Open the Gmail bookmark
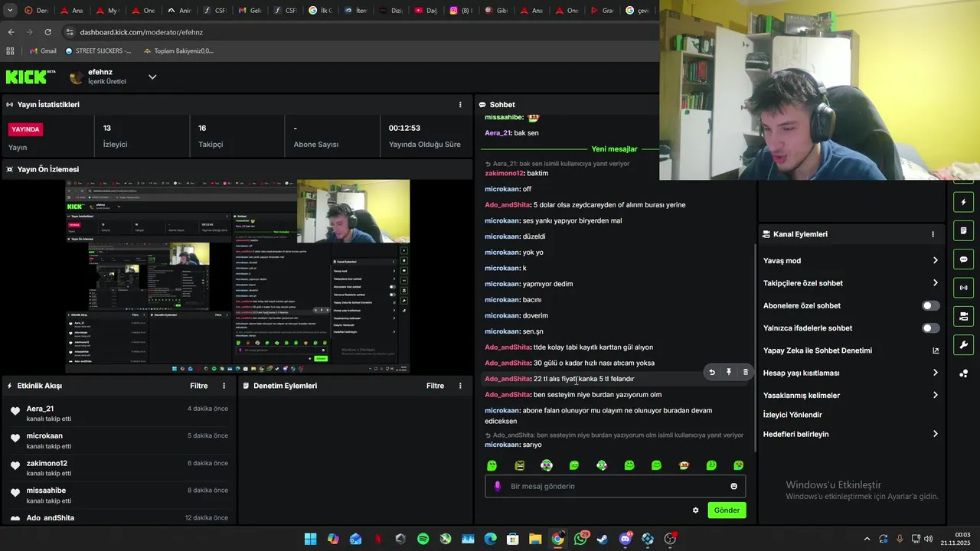 tap(43, 51)
